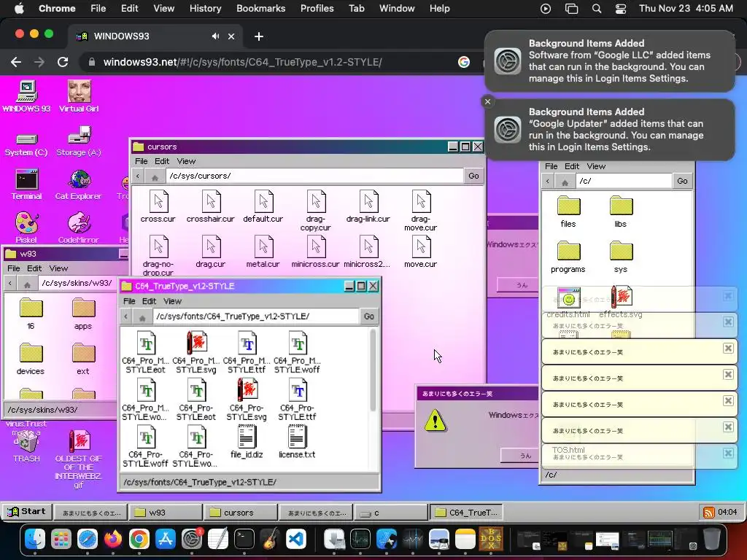Open Edit menu in w93 window
Image resolution: width=747 pixels, height=560 pixels.
click(x=34, y=268)
